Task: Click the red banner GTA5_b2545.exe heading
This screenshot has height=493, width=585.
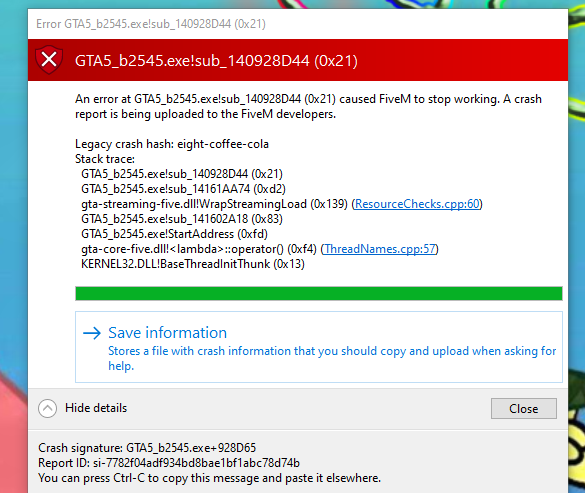Action: click(216, 60)
